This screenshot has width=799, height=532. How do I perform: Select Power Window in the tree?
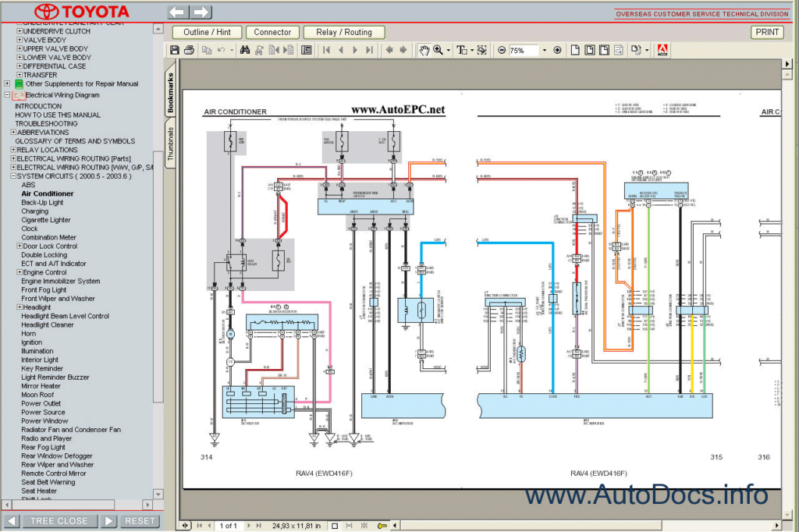tap(44, 421)
